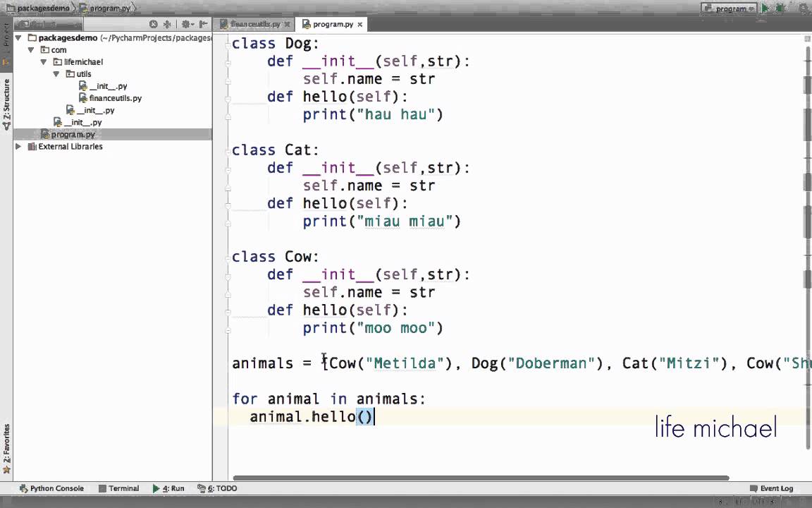The image size is (812, 508).
Task: Click the for animal in animals line
Action: point(329,399)
